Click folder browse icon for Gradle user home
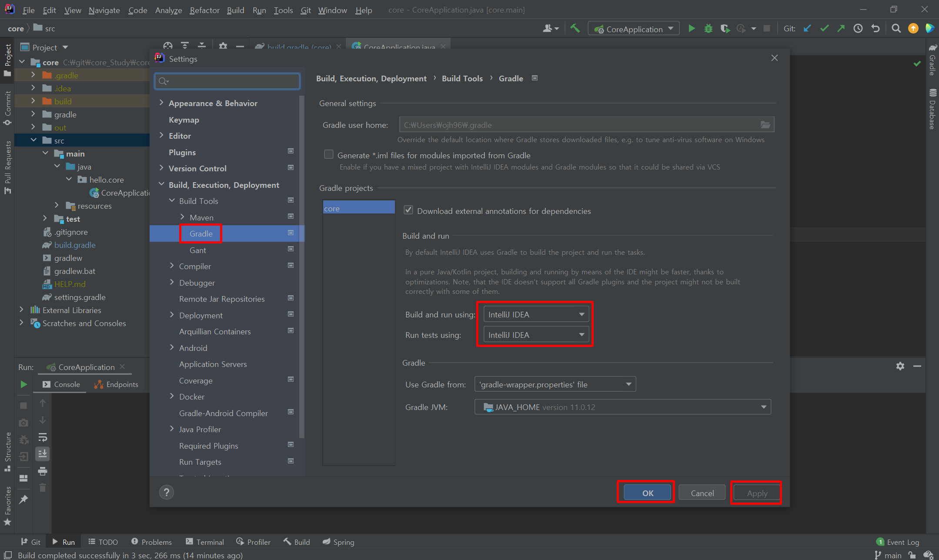939x560 pixels. pos(765,125)
